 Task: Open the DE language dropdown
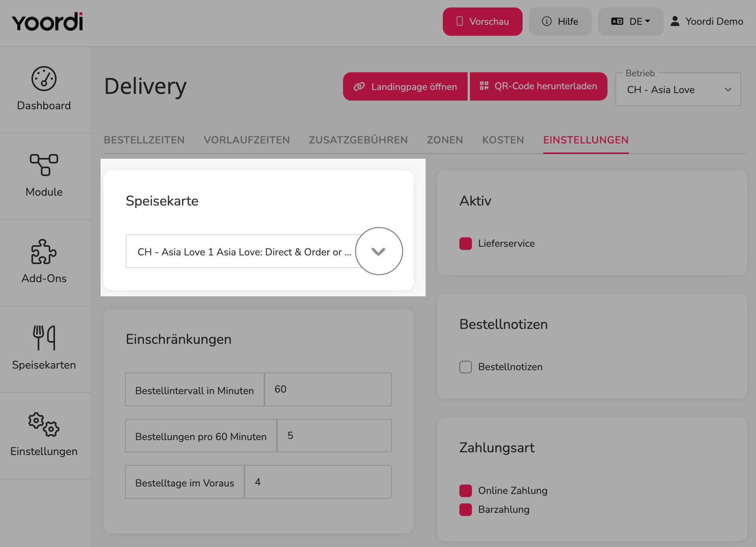click(x=631, y=22)
